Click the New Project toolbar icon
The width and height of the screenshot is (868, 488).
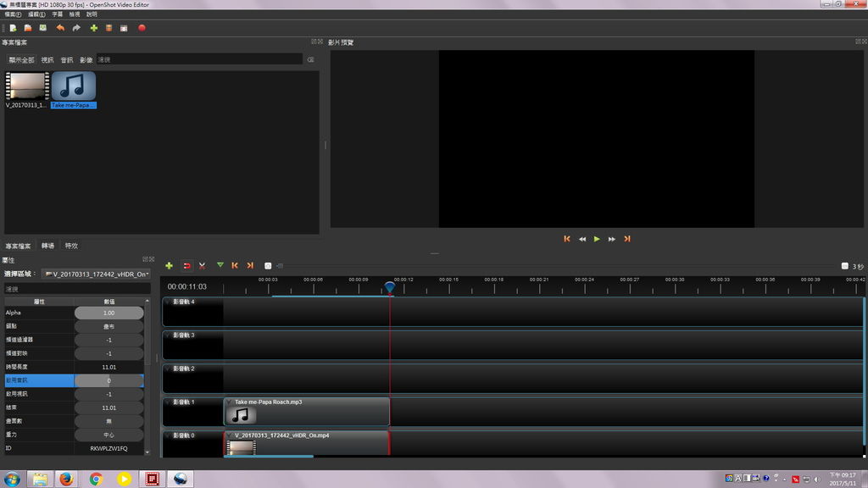(x=13, y=28)
